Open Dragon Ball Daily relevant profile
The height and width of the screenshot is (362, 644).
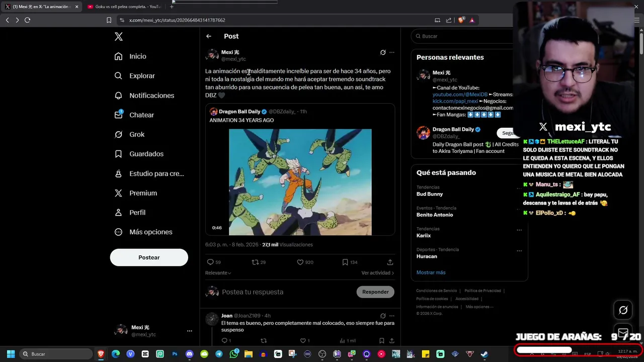click(x=453, y=129)
